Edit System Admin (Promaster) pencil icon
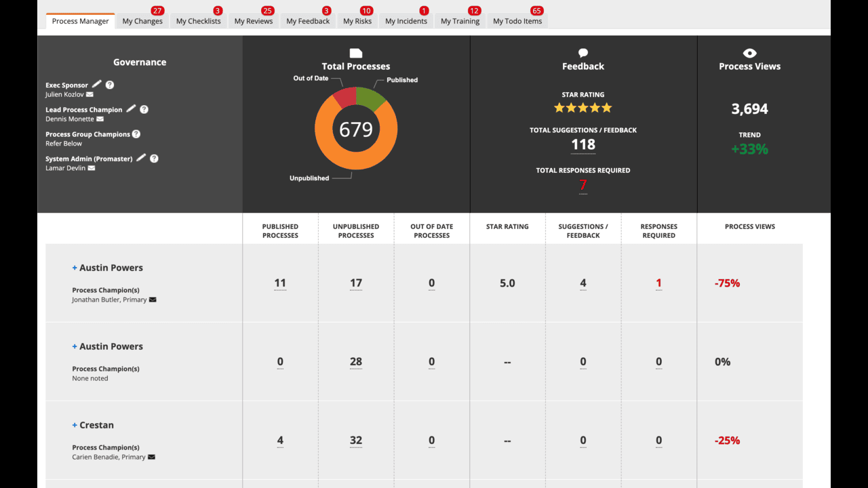 point(141,157)
